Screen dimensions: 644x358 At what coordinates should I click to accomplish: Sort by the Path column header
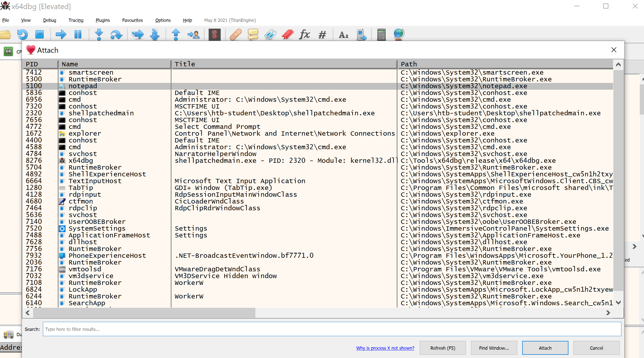click(505, 64)
